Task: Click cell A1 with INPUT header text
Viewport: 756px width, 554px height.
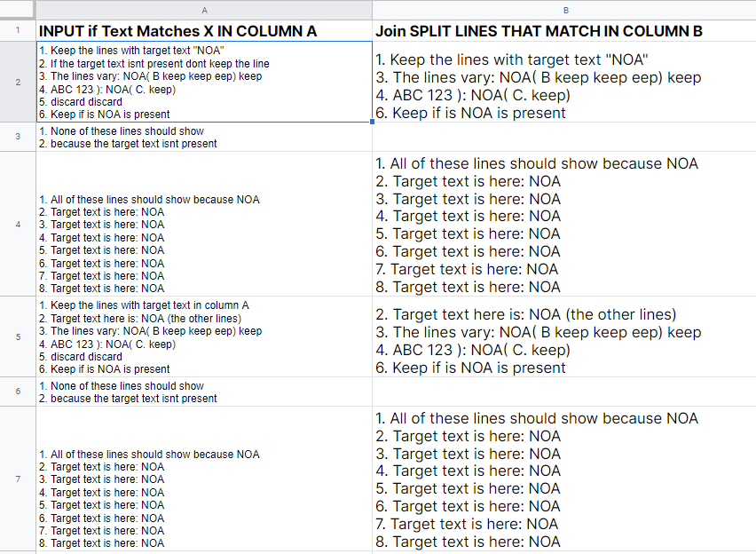Action: pos(204,30)
